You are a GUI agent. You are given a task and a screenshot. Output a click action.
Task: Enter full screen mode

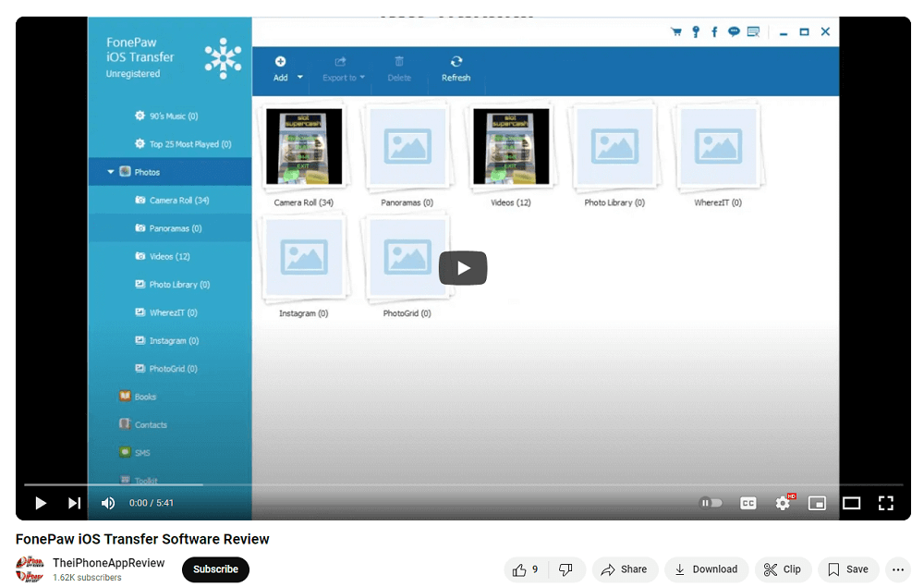pos(886,503)
